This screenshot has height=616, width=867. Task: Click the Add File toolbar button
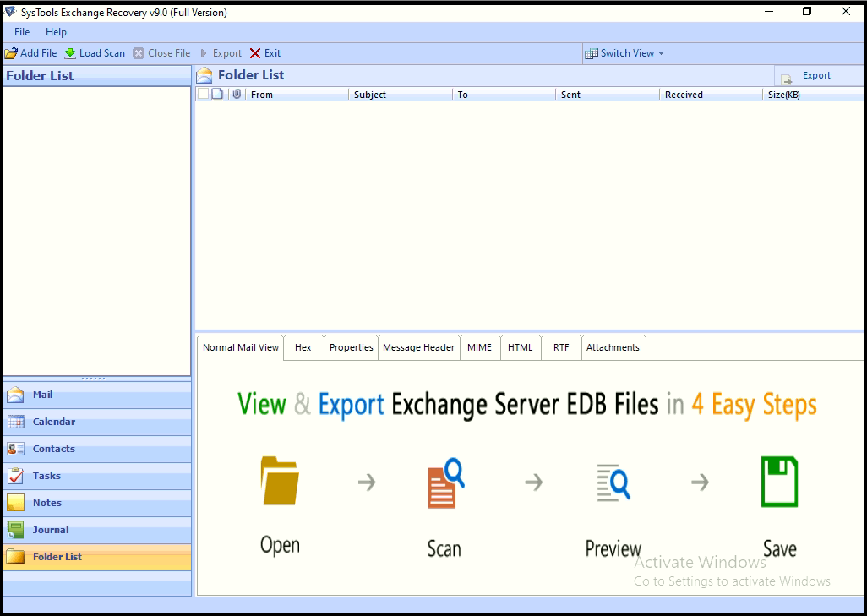[x=31, y=53]
